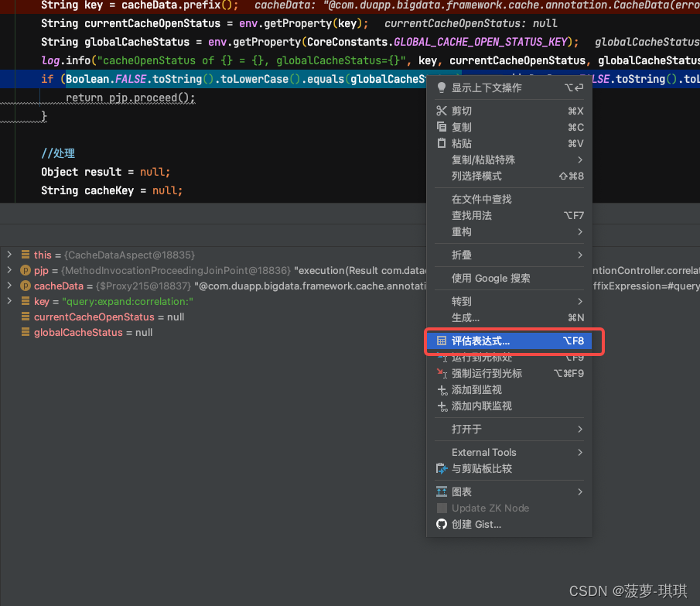700x606 pixels.
Task: Click the globalCacheStatus = null variable row
Action: (94, 332)
